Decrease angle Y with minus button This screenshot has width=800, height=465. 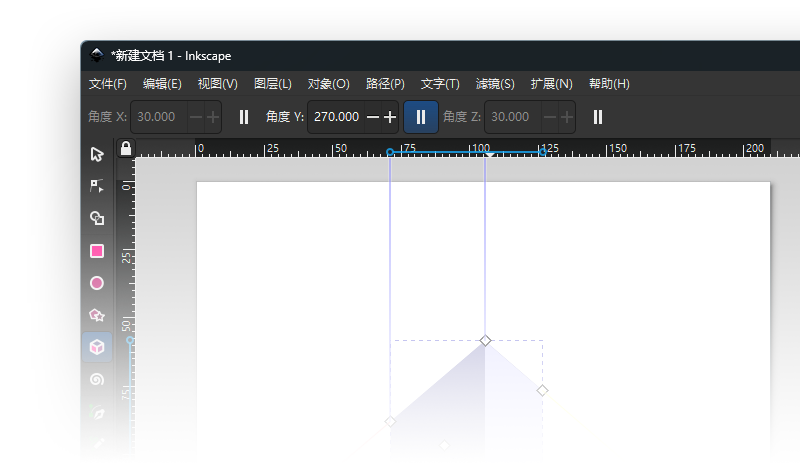click(x=373, y=117)
